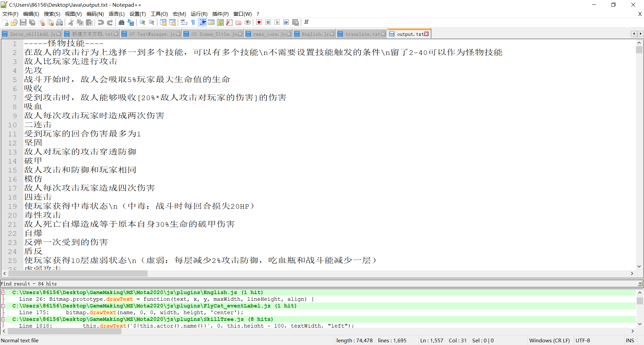This screenshot has height=345, width=644.
Task: Click the tab bar scroll right arrow
Action: coord(640,33)
